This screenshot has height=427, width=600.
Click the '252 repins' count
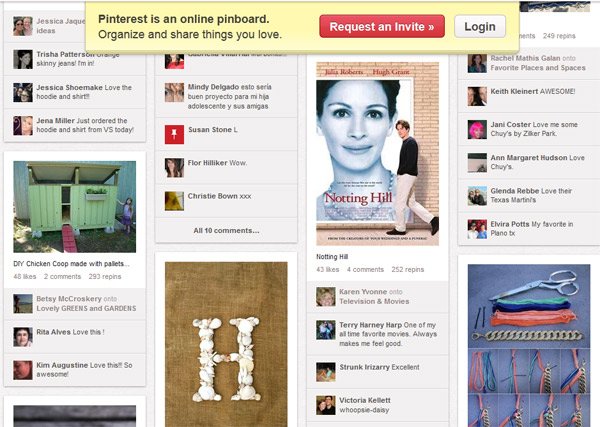coord(408,269)
